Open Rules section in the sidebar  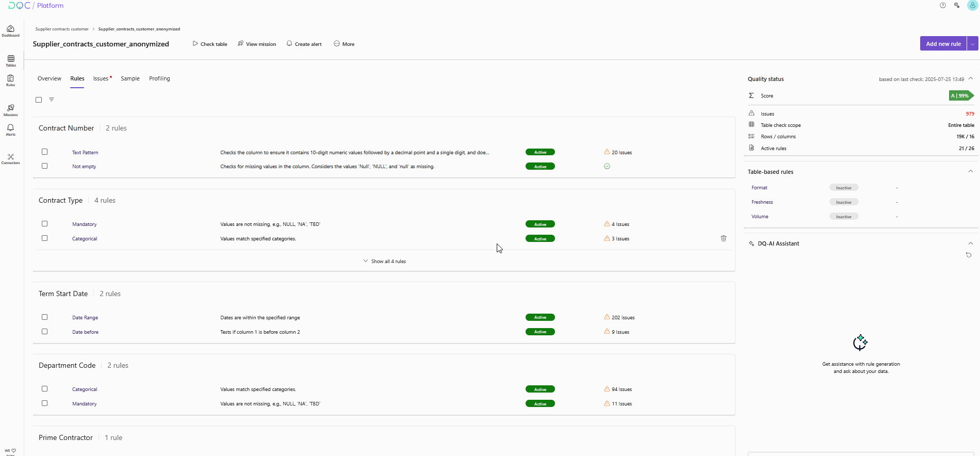pyautogui.click(x=10, y=80)
